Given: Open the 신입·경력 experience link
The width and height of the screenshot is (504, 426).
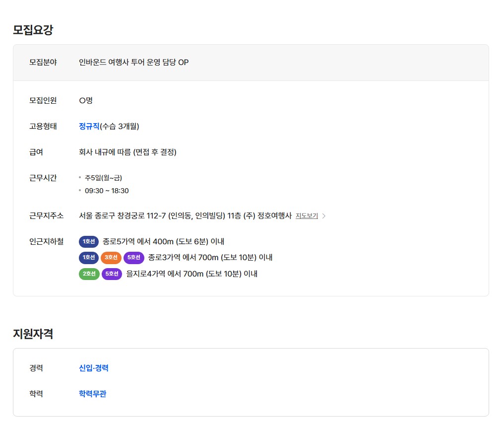Looking at the screenshot, I should [94, 368].
